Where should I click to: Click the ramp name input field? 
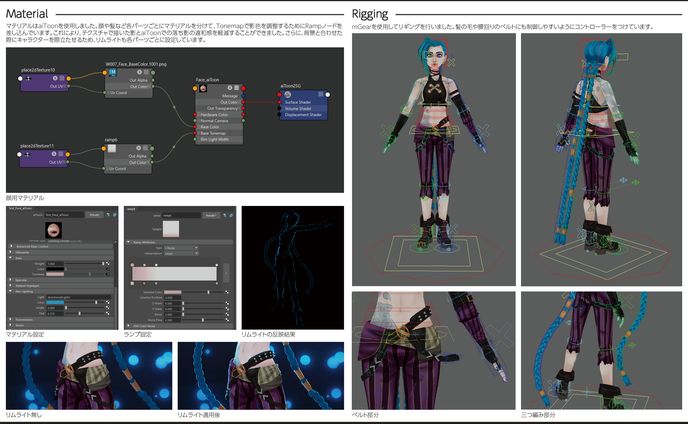(181, 216)
